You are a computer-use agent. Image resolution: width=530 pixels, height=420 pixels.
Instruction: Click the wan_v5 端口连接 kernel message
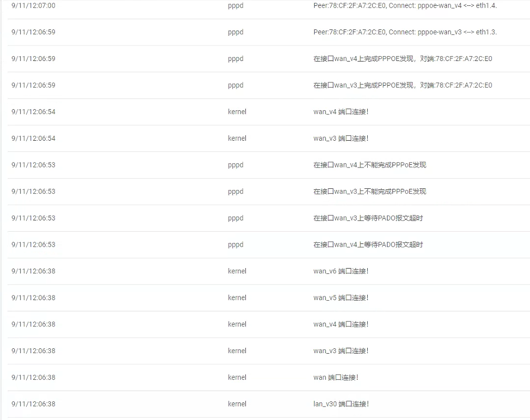coord(341,297)
